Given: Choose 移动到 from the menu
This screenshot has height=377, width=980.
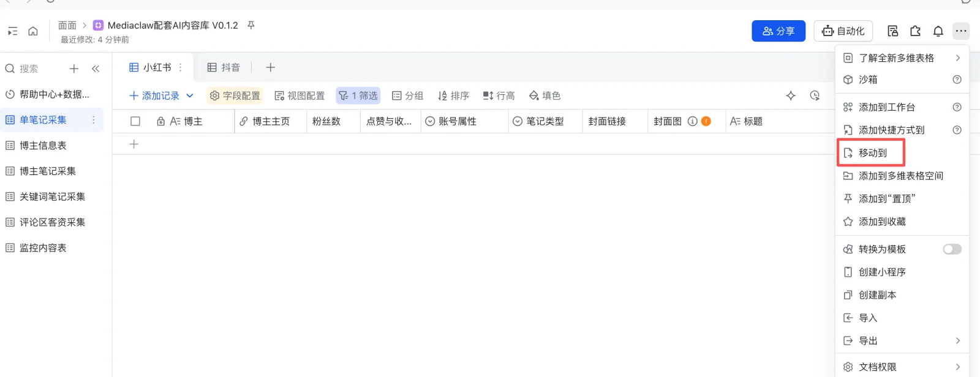Looking at the screenshot, I should coord(872,153).
